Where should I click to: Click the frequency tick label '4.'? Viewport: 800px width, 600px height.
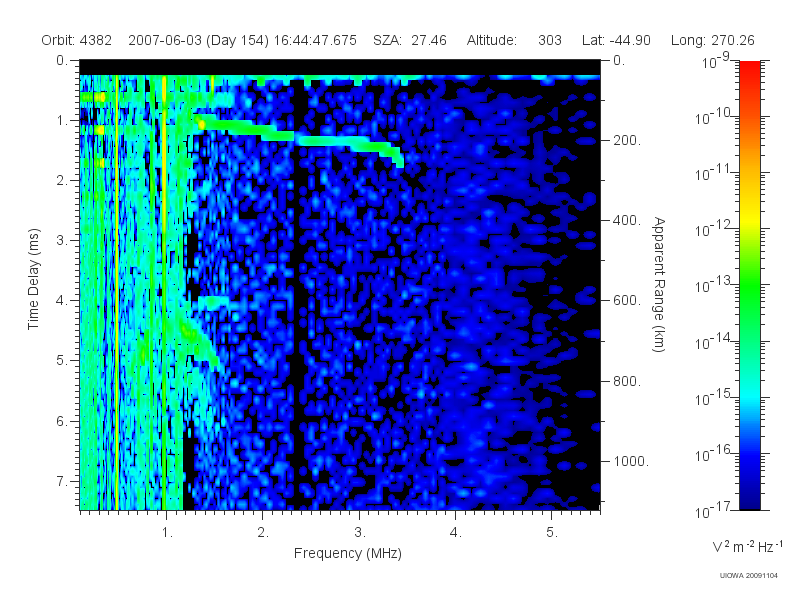pyautogui.click(x=456, y=533)
